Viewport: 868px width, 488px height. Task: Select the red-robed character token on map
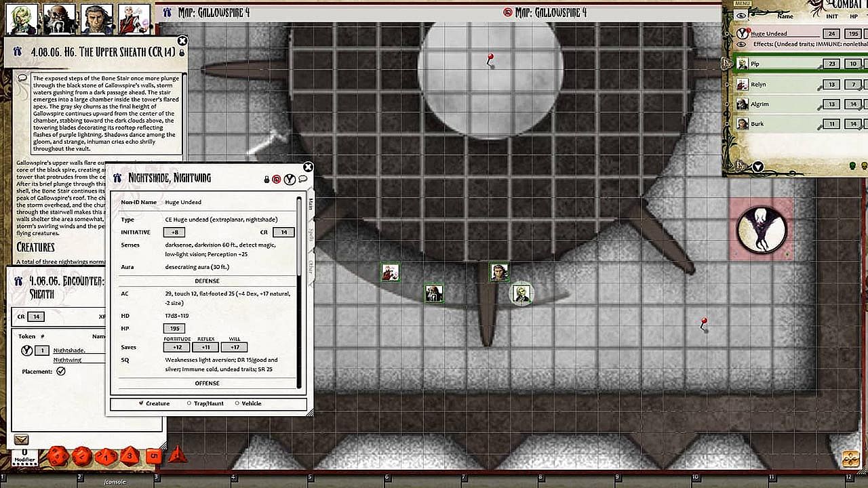(390, 272)
